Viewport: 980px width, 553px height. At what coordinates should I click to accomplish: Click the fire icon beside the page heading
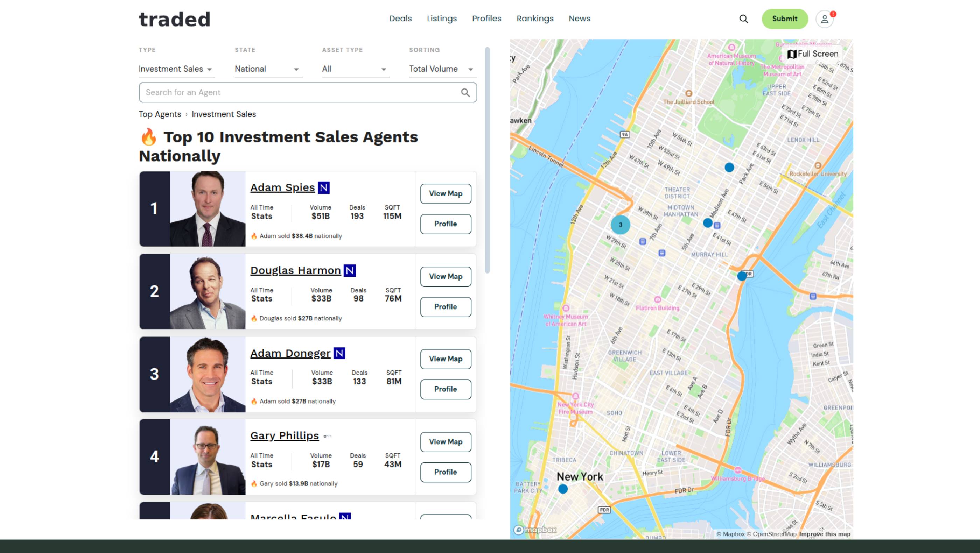[148, 137]
